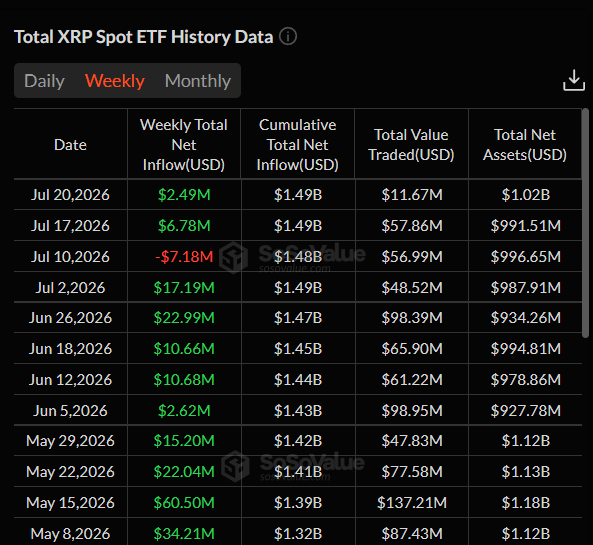The width and height of the screenshot is (593, 545).
Task: Click the info icon beside the title
Action: (x=288, y=37)
